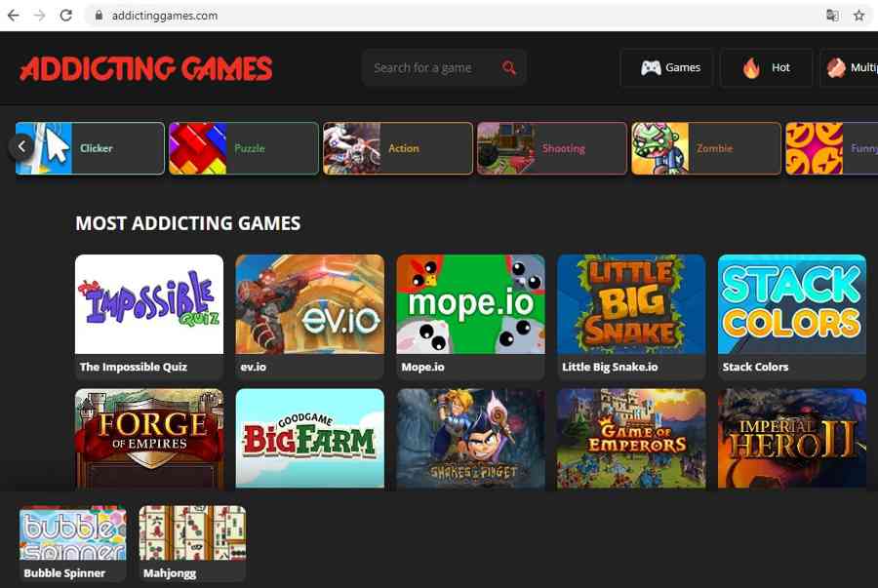Click the translate page icon
Screen dimensions: 878x588
[832, 16]
